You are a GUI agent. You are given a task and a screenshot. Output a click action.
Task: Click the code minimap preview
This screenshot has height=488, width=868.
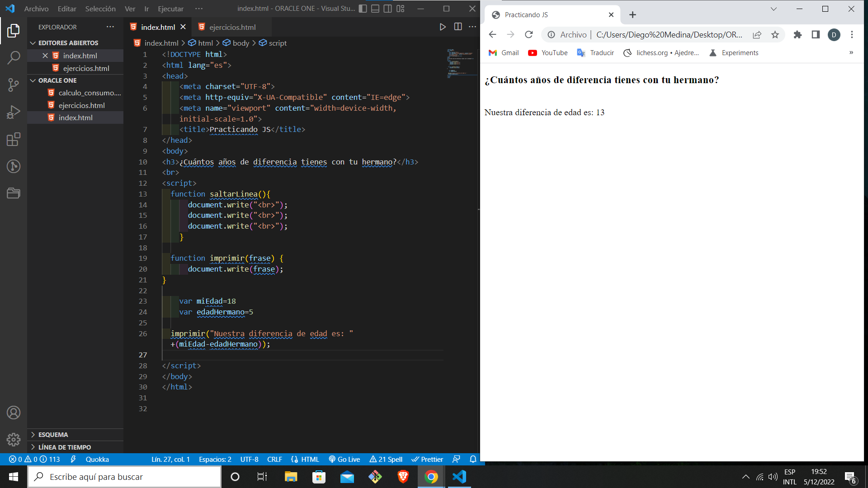tap(461, 63)
